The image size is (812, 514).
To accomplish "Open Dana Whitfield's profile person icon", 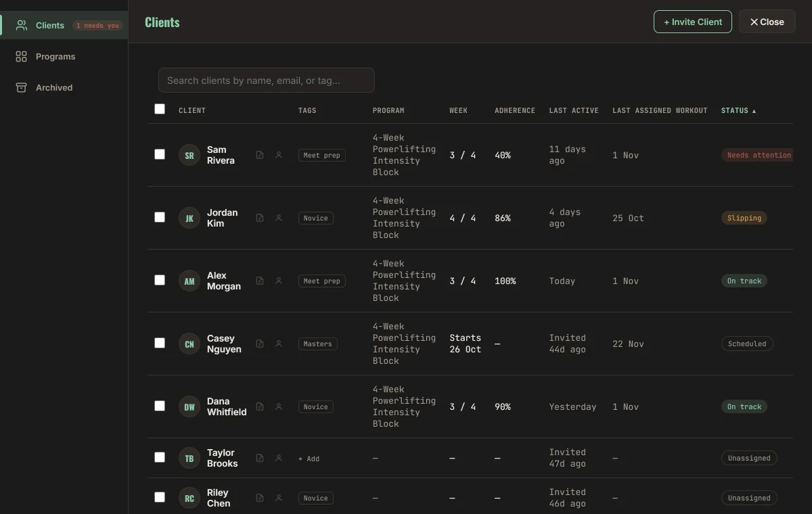I will pyautogui.click(x=279, y=406).
